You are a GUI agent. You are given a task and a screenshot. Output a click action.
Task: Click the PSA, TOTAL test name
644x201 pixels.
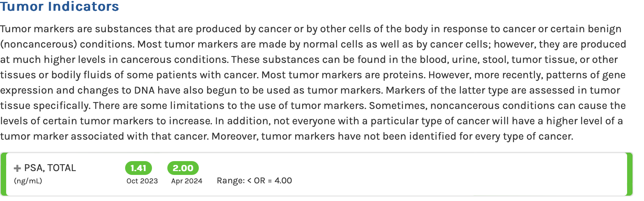(x=50, y=168)
